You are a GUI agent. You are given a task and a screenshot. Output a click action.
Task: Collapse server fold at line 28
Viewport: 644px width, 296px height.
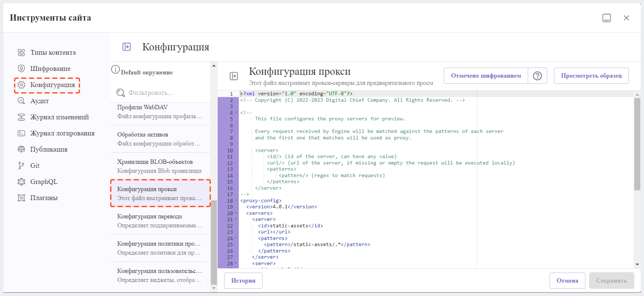[x=236, y=263]
